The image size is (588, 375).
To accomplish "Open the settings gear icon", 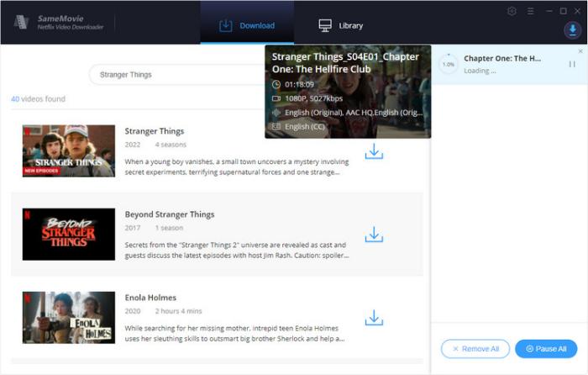I will (512, 11).
